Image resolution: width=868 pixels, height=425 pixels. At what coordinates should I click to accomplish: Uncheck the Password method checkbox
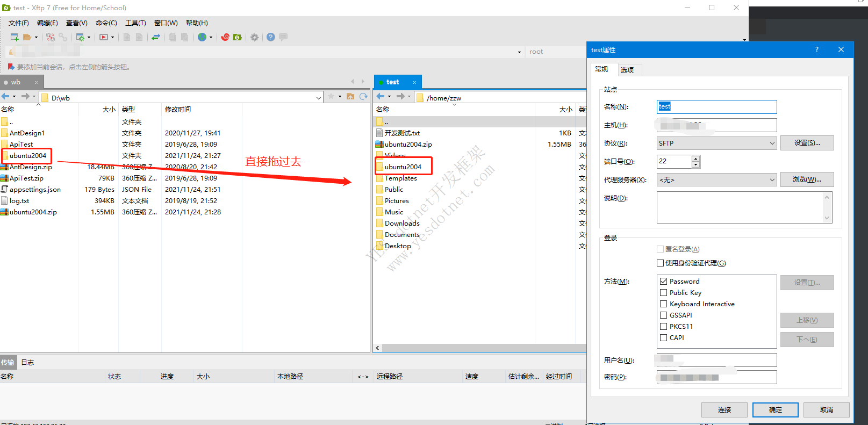663,282
